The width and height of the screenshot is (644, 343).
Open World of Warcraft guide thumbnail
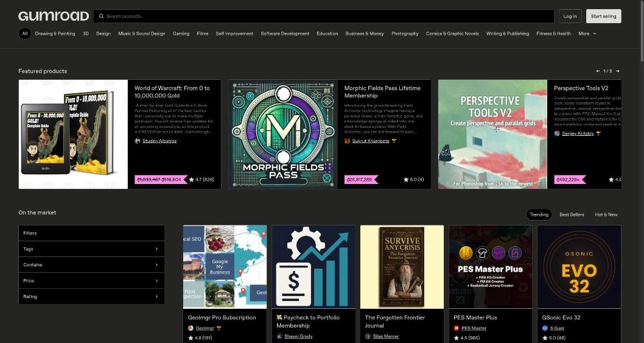coord(73,134)
